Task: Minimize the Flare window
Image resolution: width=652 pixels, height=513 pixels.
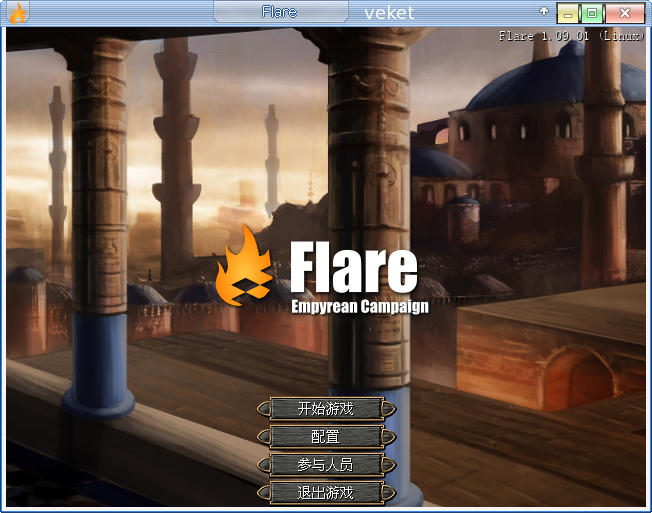Action: 568,14
